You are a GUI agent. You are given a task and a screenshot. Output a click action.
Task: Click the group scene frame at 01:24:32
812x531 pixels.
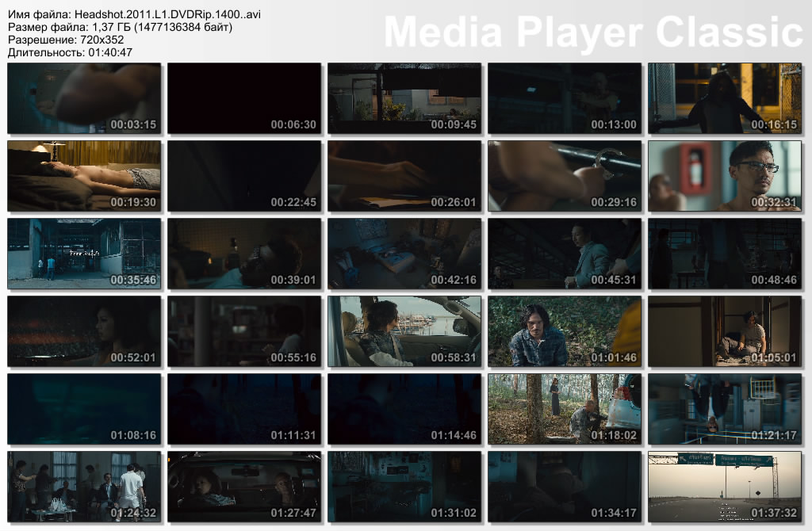click(x=84, y=487)
